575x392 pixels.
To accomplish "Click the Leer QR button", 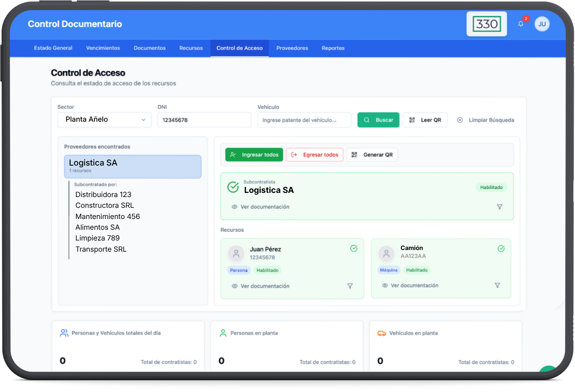I will [x=425, y=120].
